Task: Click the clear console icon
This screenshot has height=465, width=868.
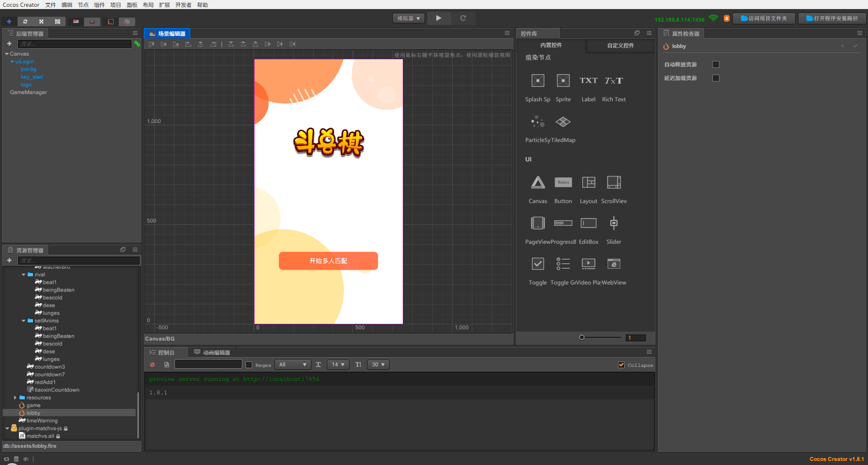Action: [x=152, y=365]
